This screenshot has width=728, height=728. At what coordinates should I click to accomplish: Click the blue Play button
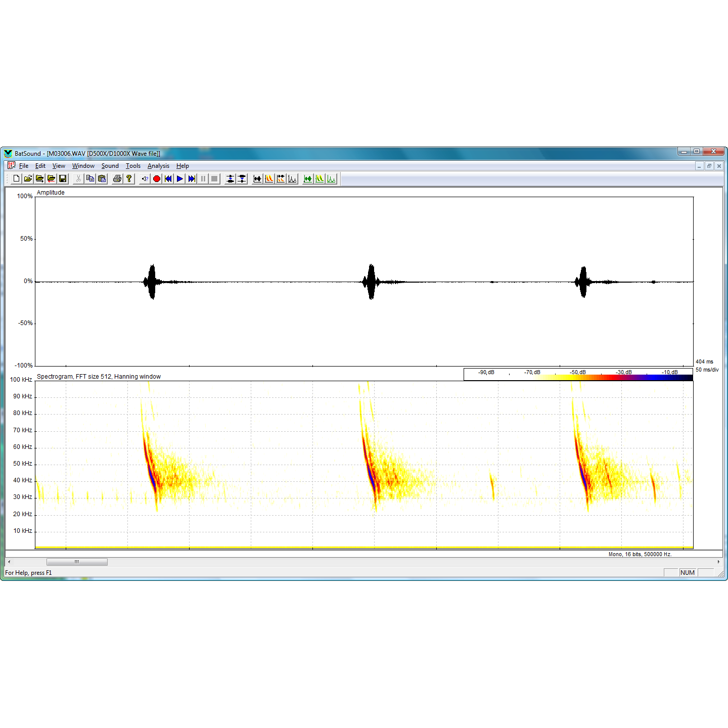180,178
